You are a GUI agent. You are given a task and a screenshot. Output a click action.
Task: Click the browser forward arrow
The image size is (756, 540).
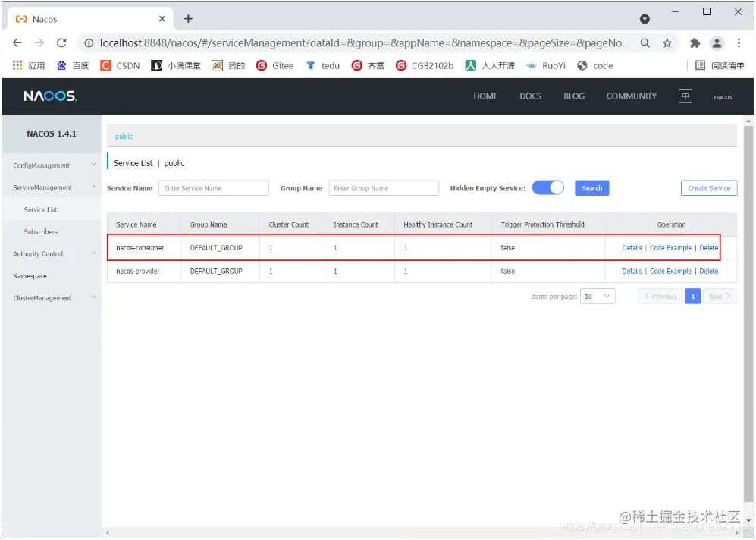click(39, 43)
